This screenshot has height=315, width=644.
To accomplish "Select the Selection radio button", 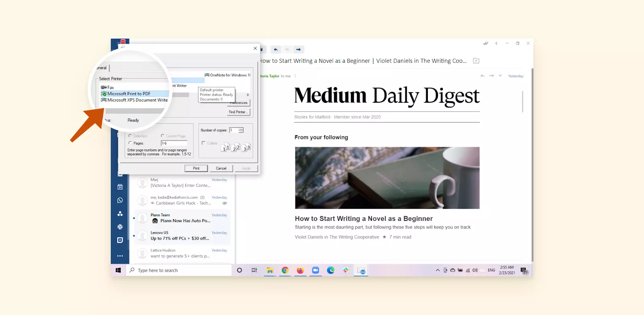I will tap(130, 136).
